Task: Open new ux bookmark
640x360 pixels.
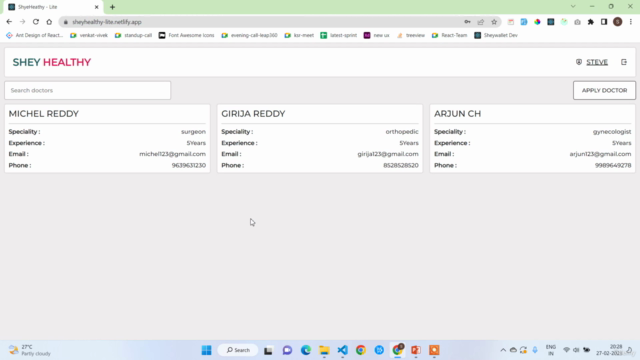Action: pyautogui.click(x=376, y=35)
